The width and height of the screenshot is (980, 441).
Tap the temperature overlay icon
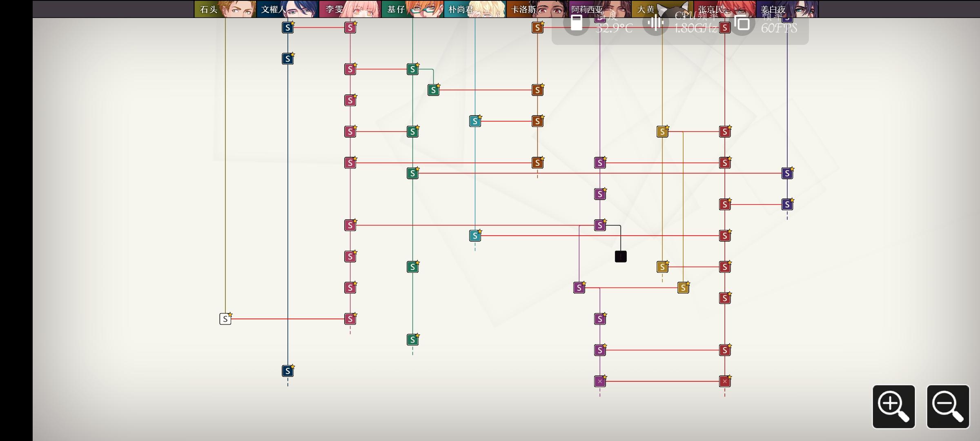[577, 23]
